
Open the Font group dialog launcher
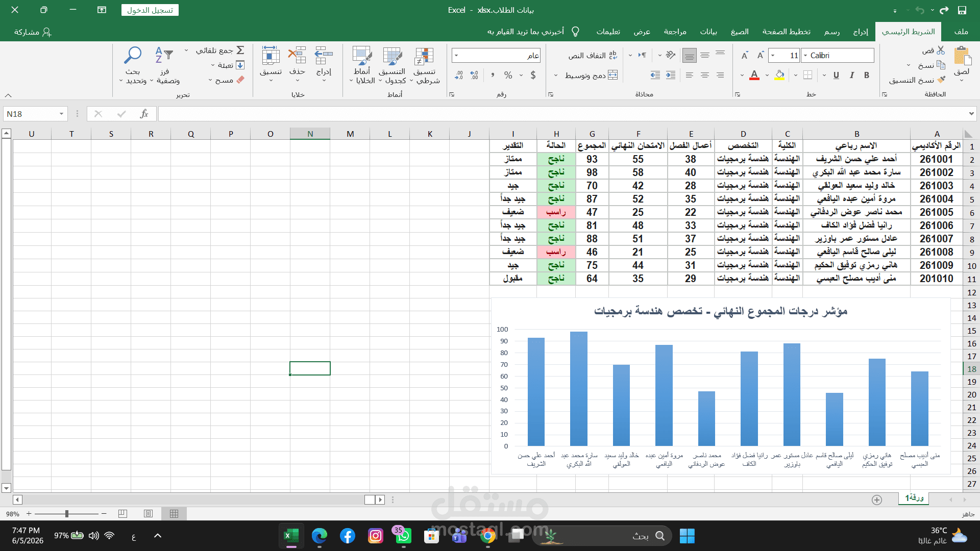coord(738,94)
